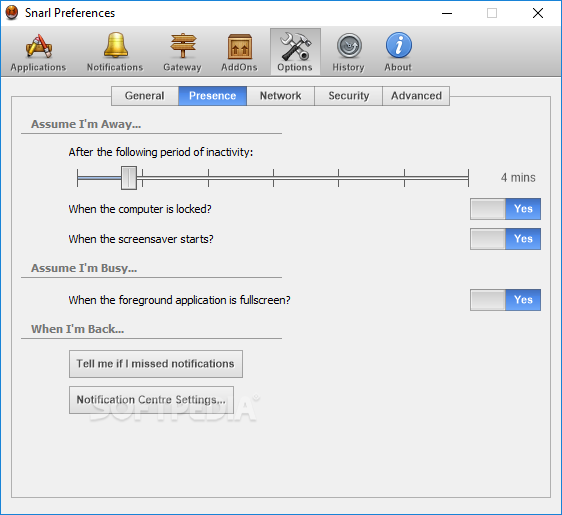Select the Presence tab

click(x=213, y=96)
